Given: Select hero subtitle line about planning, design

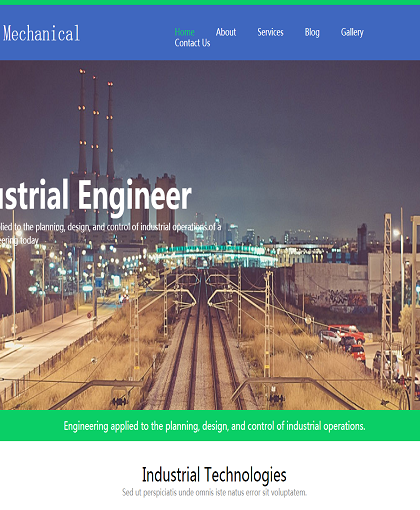Looking at the screenshot, I should [x=110, y=227].
